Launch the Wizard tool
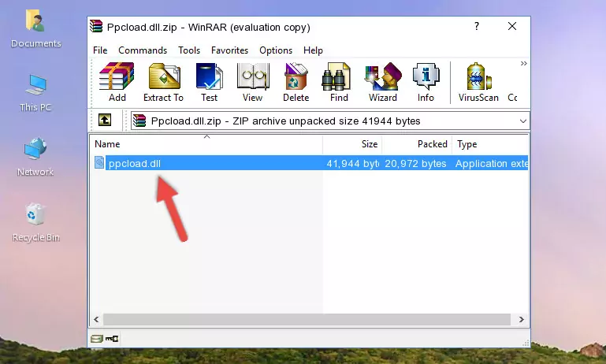The image size is (606, 364). (x=383, y=82)
